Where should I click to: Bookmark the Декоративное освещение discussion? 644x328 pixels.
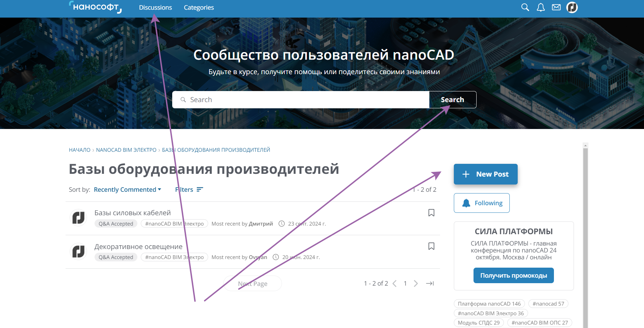pos(431,246)
